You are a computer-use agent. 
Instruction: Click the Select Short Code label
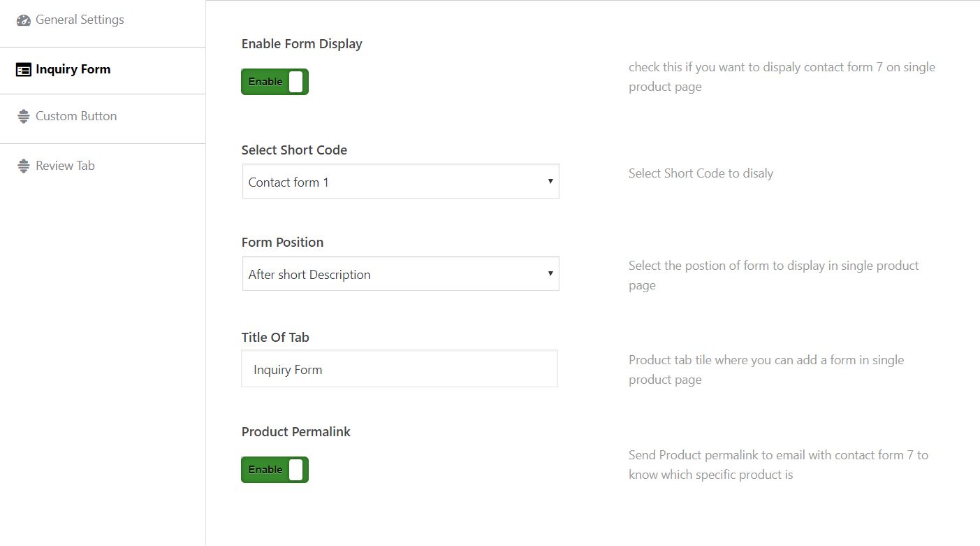coord(294,150)
